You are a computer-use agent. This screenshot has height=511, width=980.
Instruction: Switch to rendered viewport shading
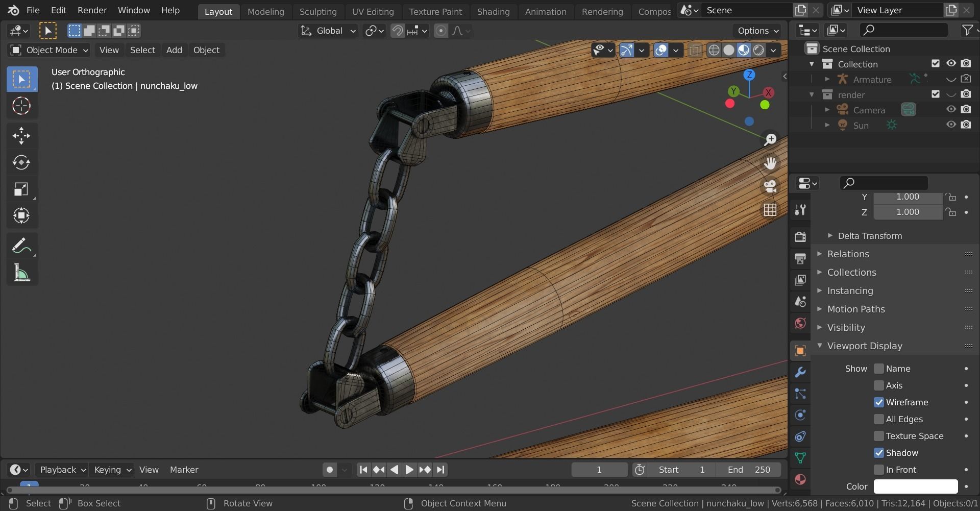pos(758,50)
